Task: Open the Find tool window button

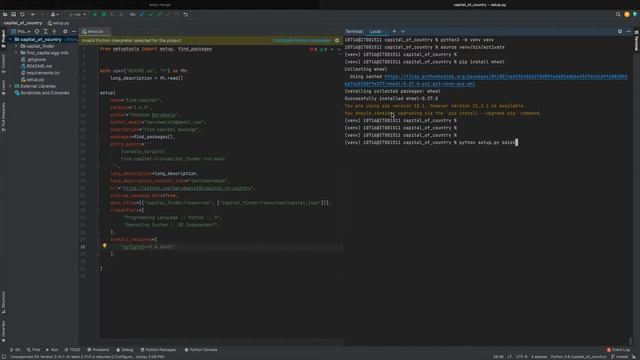Action: click(x=33, y=350)
